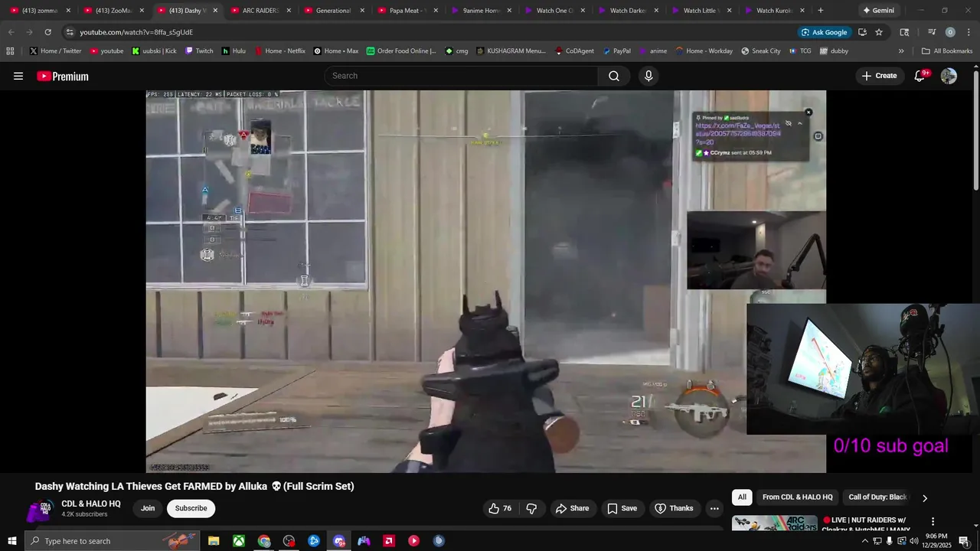Join the CDL & HALO HQ channel membership

coord(148,508)
